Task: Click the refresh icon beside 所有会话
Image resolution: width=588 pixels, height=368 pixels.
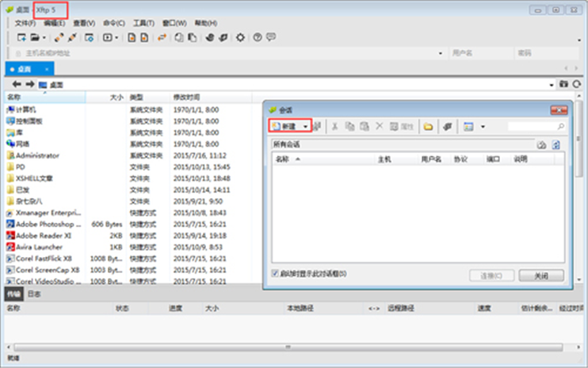Action: [x=556, y=145]
